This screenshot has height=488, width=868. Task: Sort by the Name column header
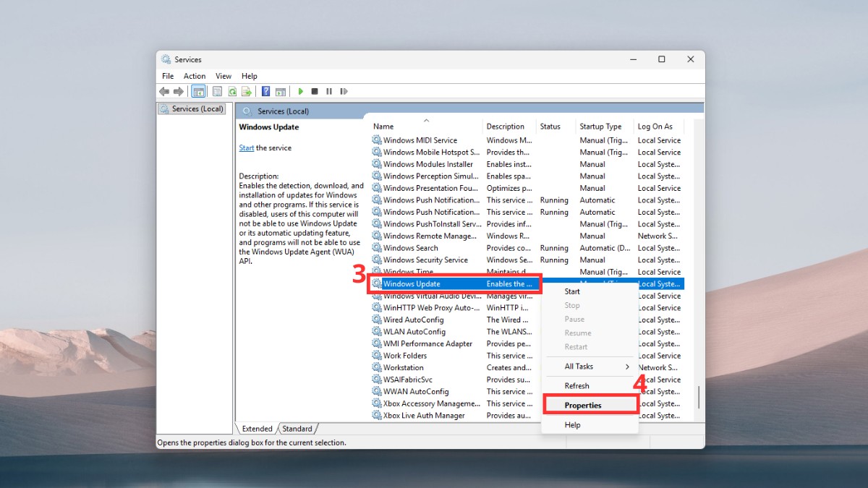[425, 127]
